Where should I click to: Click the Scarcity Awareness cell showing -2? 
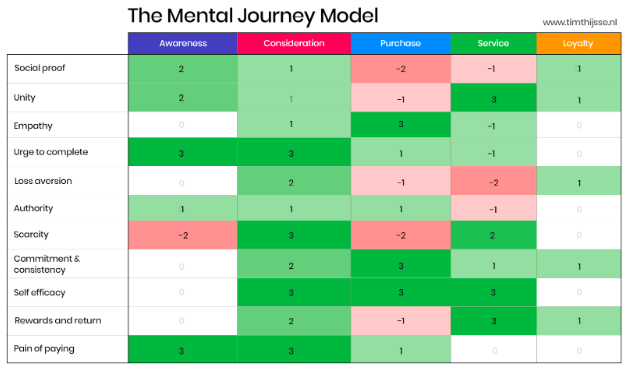183,235
